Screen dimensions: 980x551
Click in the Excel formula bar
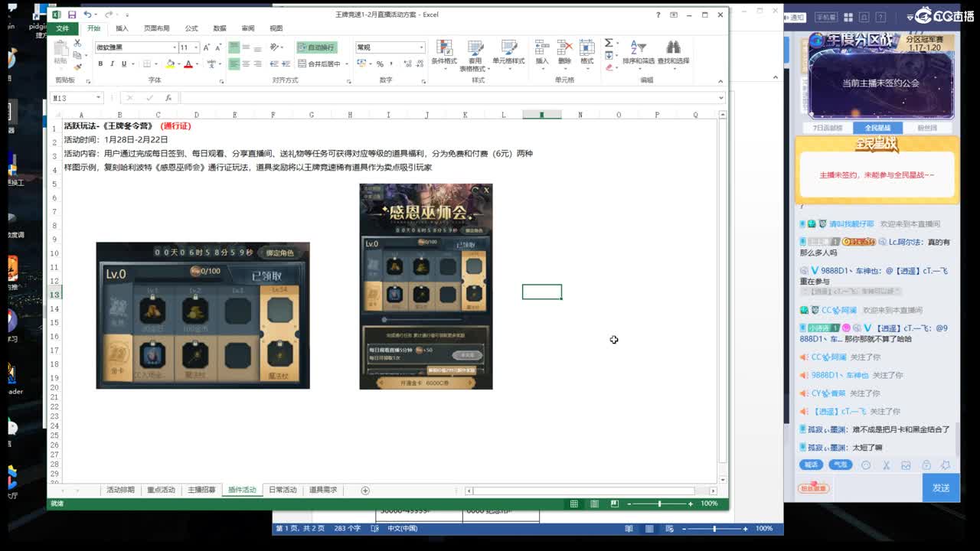(x=448, y=98)
